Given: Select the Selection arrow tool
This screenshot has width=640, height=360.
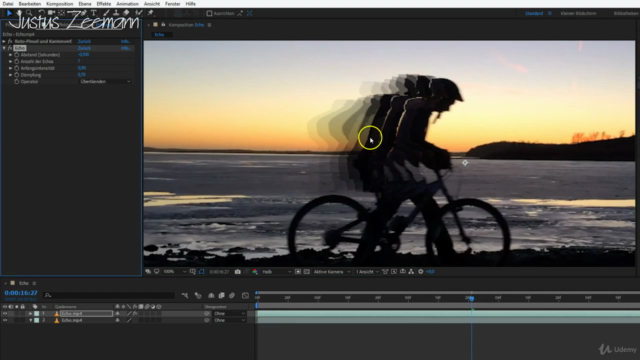Looking at the screenshot, I should (9, 13).
